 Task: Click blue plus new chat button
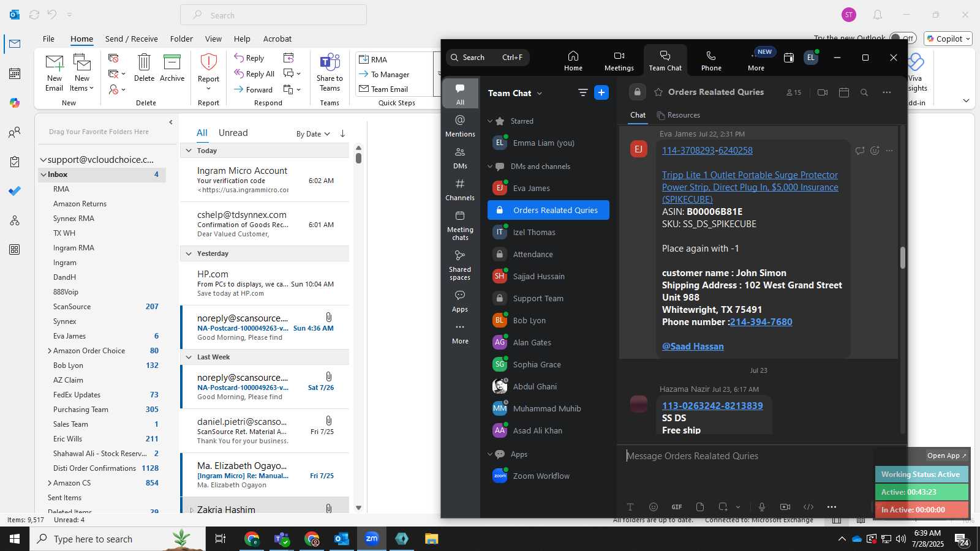pos(601,92)
